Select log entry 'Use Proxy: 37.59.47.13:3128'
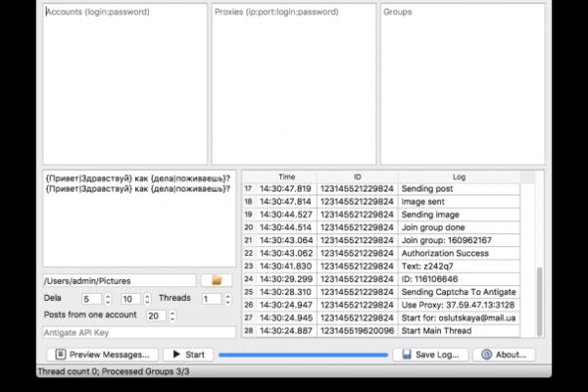Screen dimensions: 588x392 click(459, 305)
